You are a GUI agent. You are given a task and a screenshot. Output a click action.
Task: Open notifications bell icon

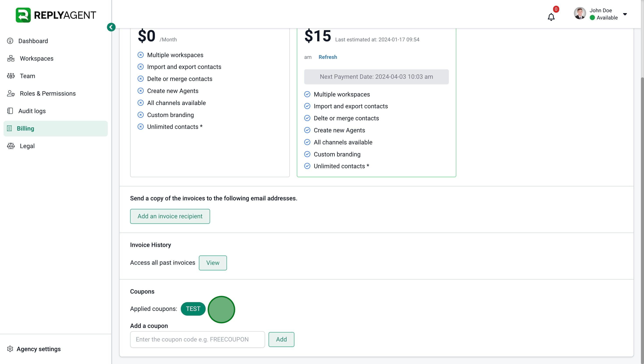(551, 17)
